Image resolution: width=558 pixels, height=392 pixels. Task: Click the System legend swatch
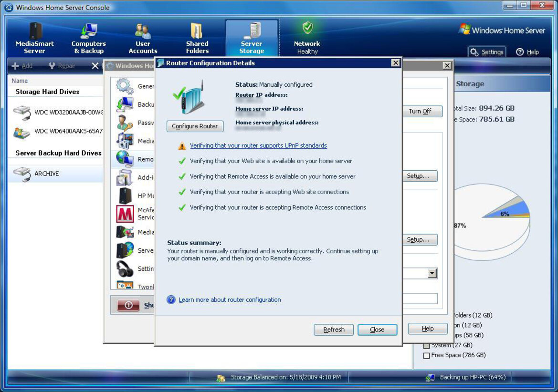pos(426,345)
